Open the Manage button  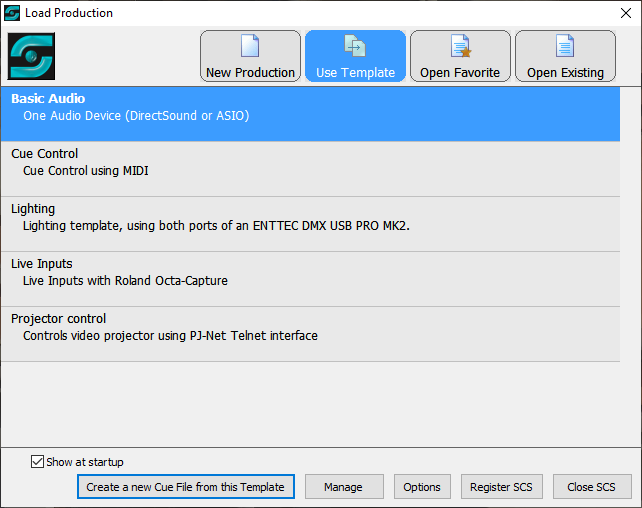(344, 487)
